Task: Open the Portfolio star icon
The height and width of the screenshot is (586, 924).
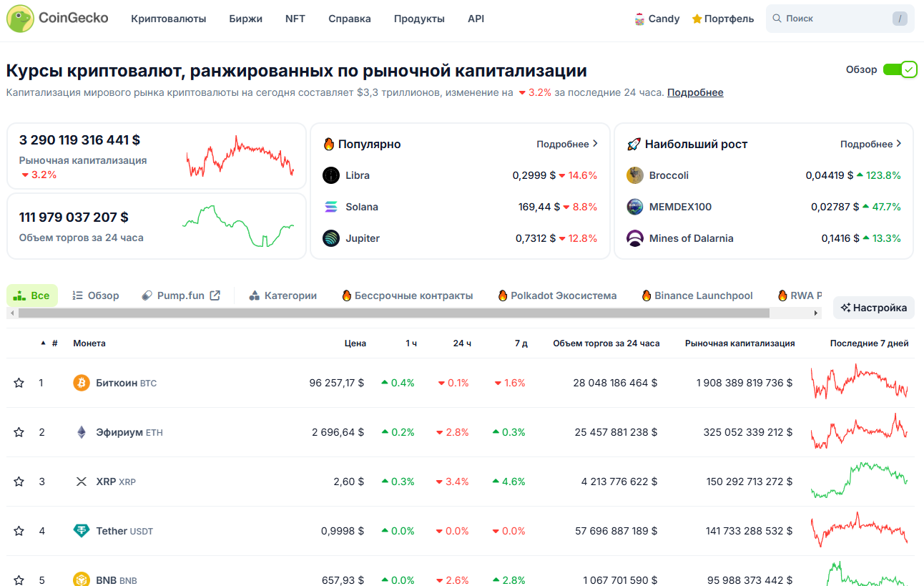Action: pos(697,19)
